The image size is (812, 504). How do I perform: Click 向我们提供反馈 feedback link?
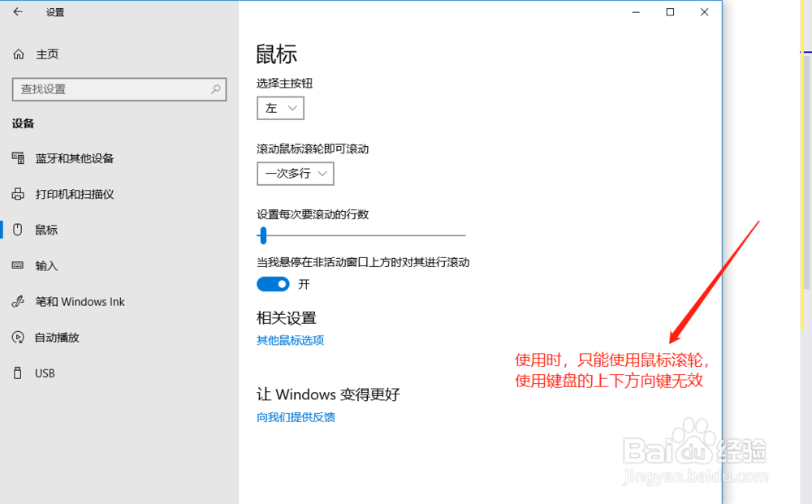296,417
